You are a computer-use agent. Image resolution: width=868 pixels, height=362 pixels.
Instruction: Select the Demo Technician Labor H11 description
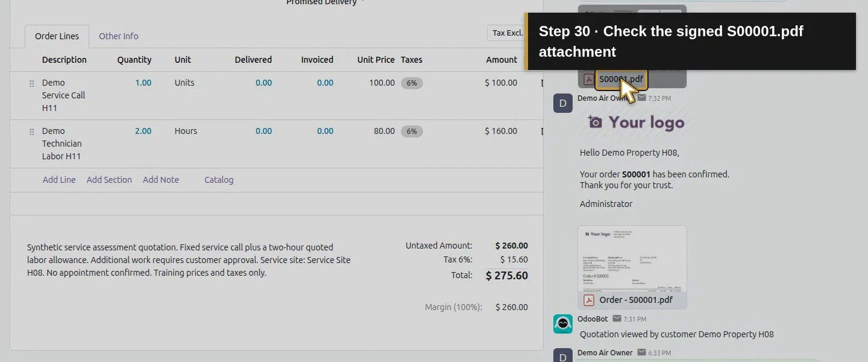point(62,144)
